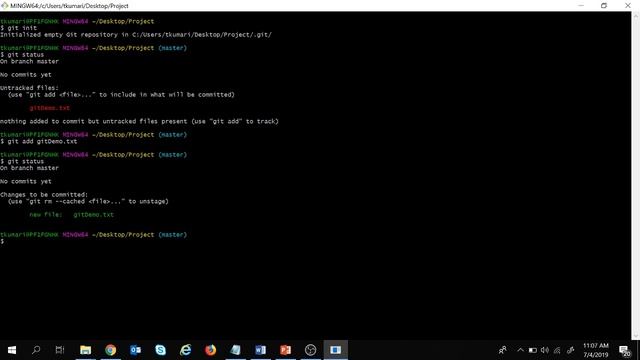Image resolution: width=640 pixels, height=360 pixels.
Task: Open the notepad-style app in taskbar
Action: (x=236, y=350)
